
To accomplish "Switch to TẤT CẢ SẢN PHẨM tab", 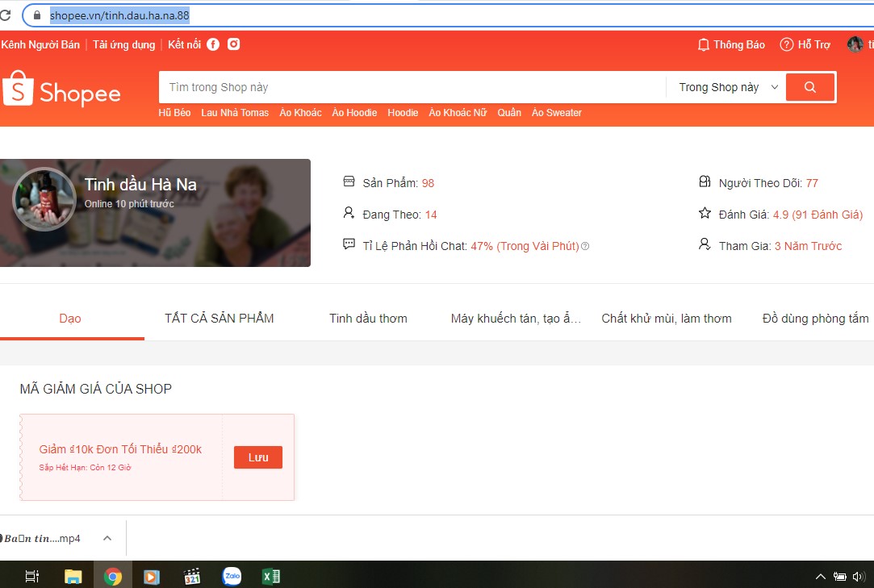I will click(x=219, y=319).
